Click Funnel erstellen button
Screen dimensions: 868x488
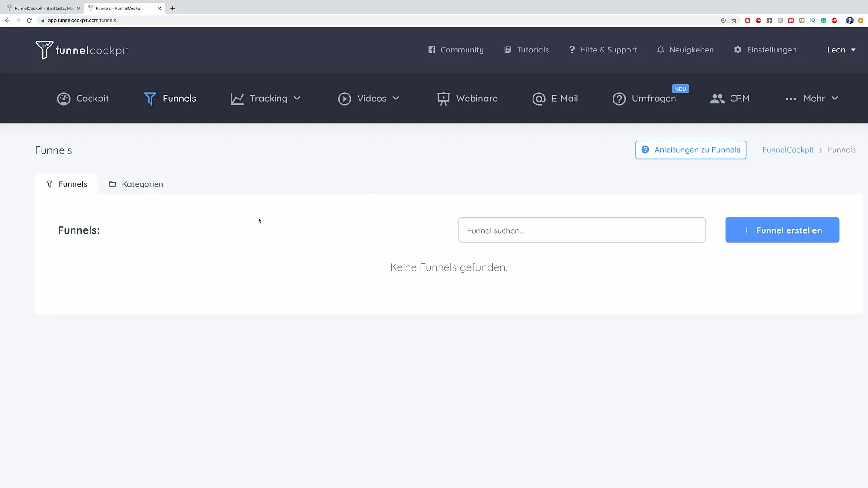pos(782,230)
